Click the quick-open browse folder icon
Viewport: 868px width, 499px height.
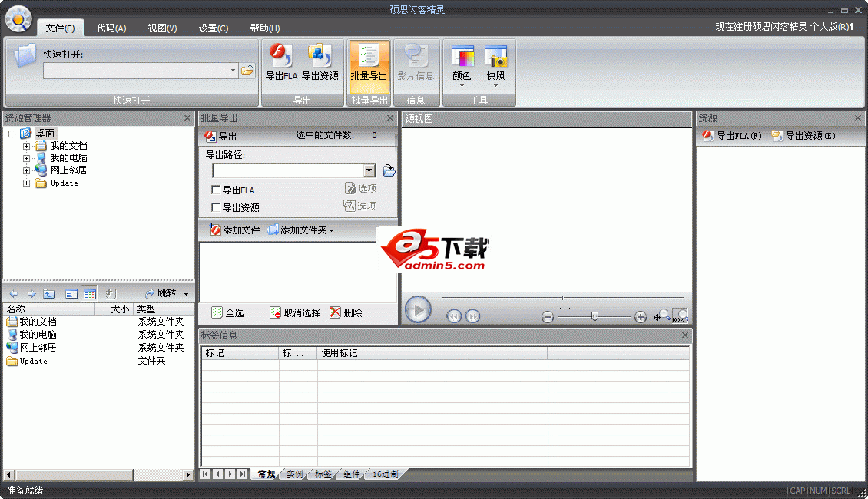[247, 71]
